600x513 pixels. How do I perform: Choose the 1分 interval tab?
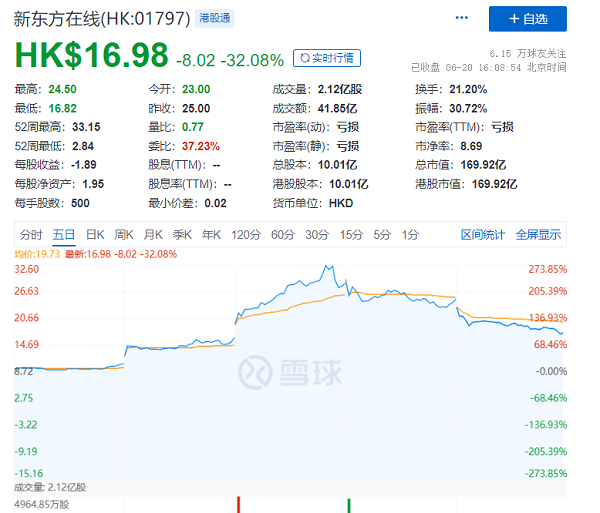point(410,235)
